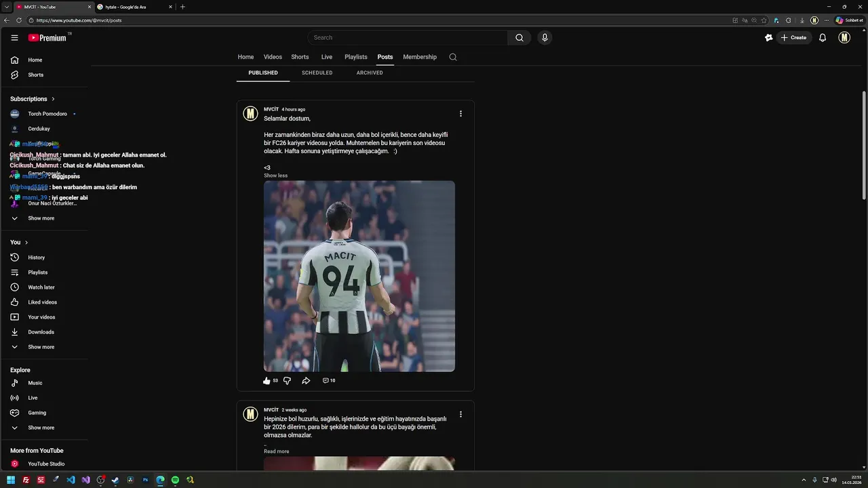Add page to favorites with star icon
Image resolution: width=868 pixels, height=488 pixels.
click(x=764, y=20)
